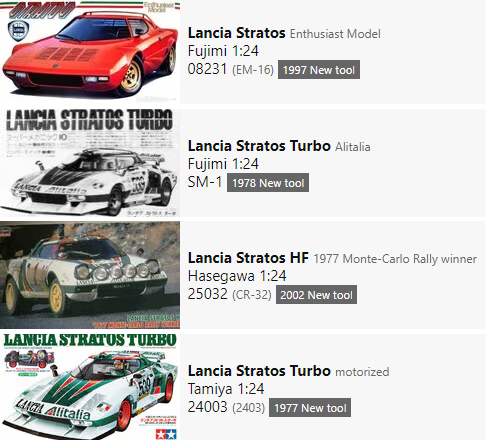Click kit number SM-1 text
The height and width of the screenshot is (440, 485).
[205, 182]
